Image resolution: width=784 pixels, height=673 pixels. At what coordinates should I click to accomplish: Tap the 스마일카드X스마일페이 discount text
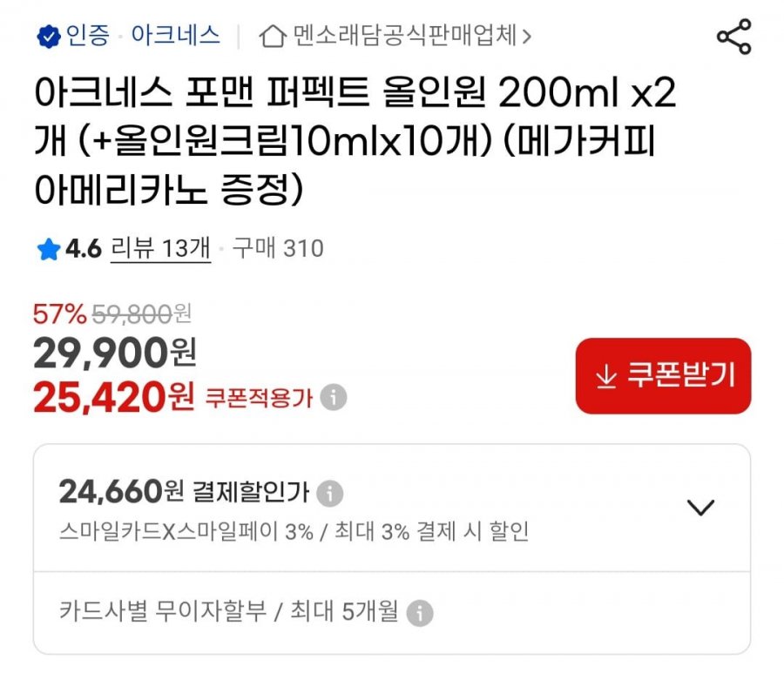pyautogui.click(x=294, y=531)
